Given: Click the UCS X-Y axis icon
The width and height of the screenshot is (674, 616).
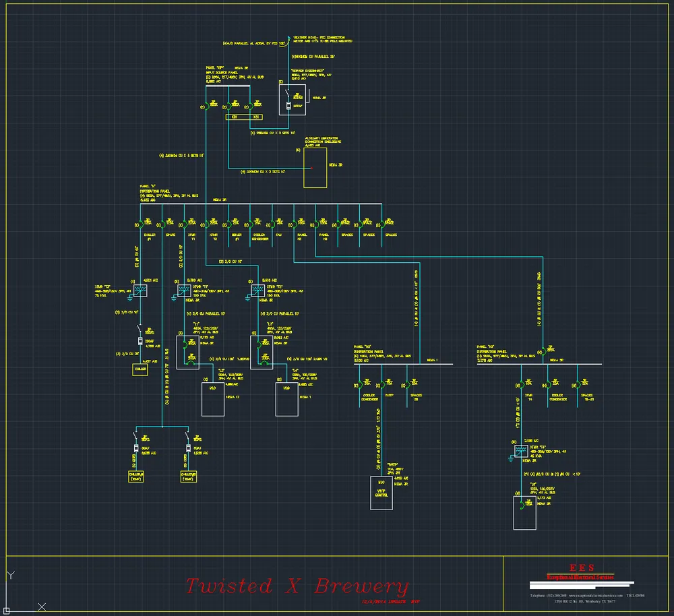Looking at the screenshot, I should [x=25, y=592].
